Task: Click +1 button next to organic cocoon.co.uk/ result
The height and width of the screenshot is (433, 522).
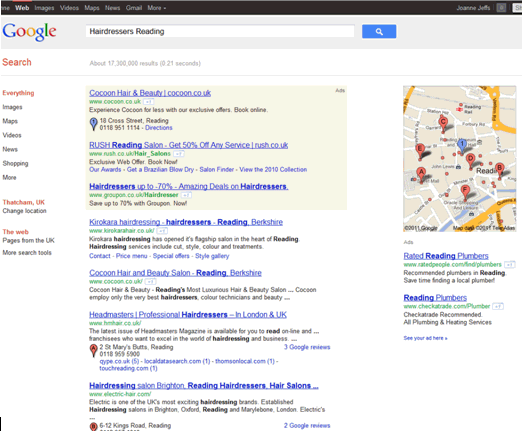Action: [151, 281]
